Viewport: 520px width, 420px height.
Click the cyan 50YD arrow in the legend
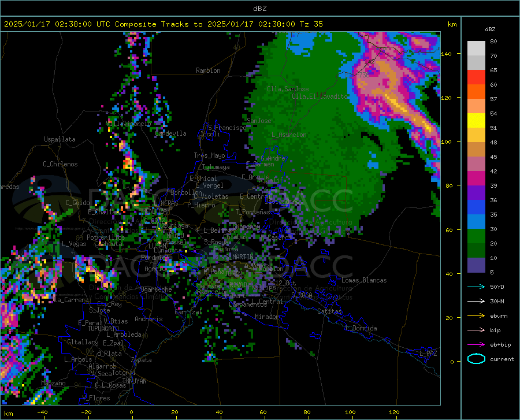click(x=476, y=287)
